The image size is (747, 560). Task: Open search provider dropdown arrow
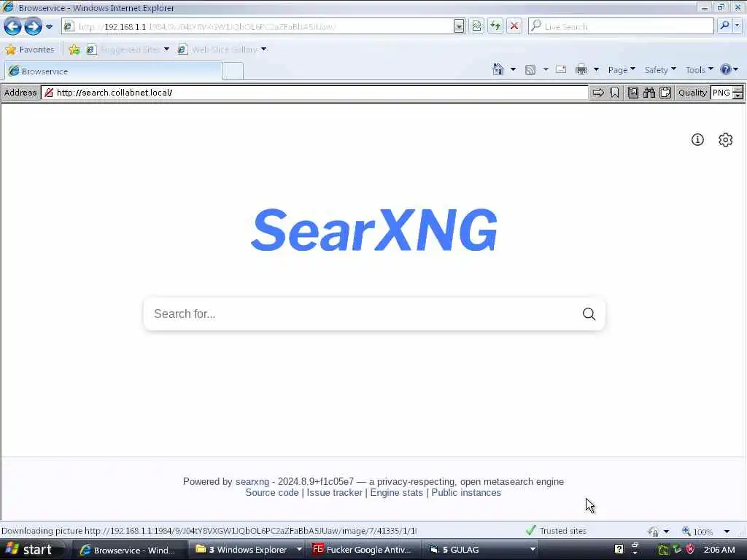[x=738, y=26]
